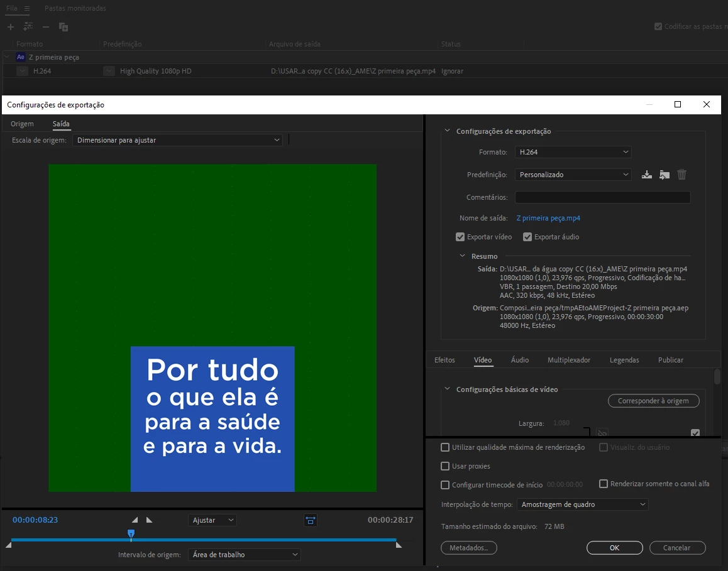The height and width of the screenshot is (571, 728).
Task: Click the After Effects icon beside Z primeira peça
Action: [20, 57]
